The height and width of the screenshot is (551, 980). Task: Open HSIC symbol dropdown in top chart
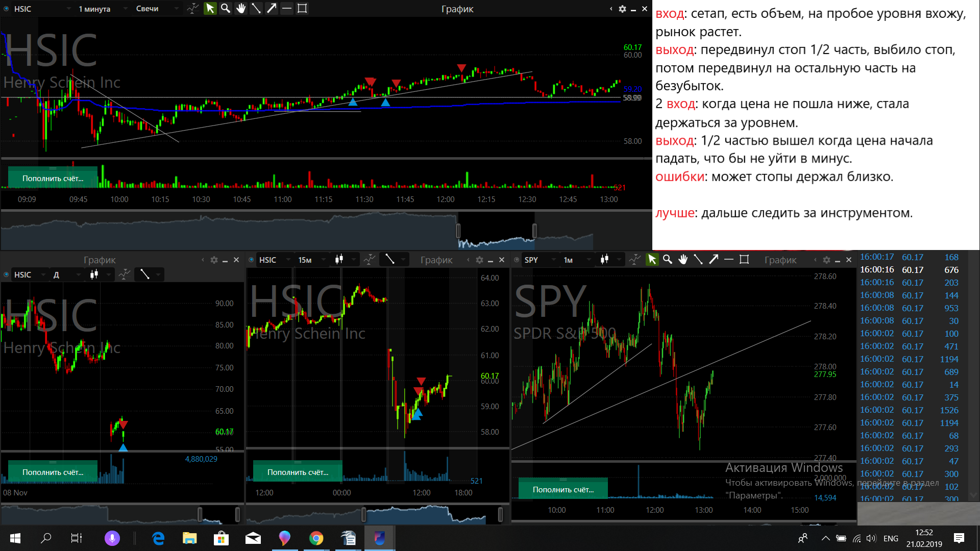42,9
